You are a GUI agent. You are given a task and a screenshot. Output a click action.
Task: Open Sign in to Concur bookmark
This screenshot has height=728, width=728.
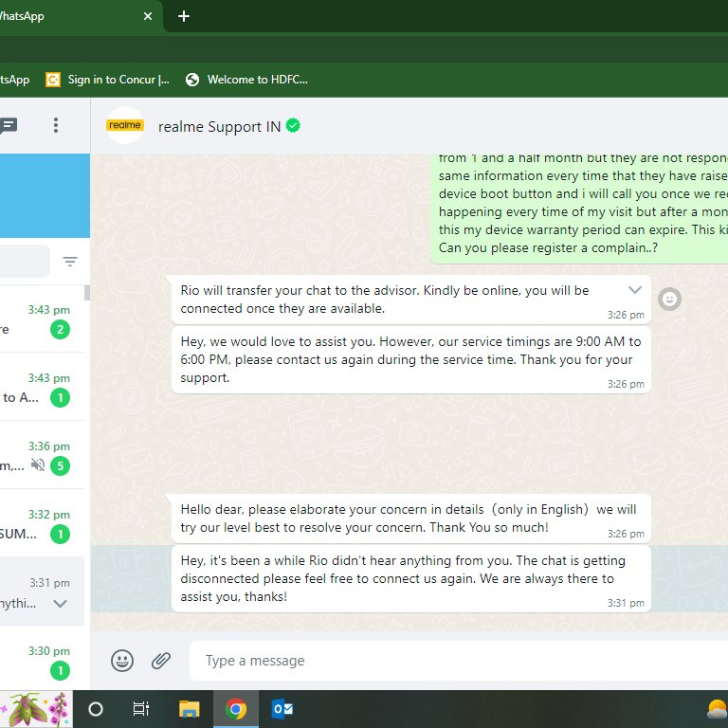[x=108, y=80]
